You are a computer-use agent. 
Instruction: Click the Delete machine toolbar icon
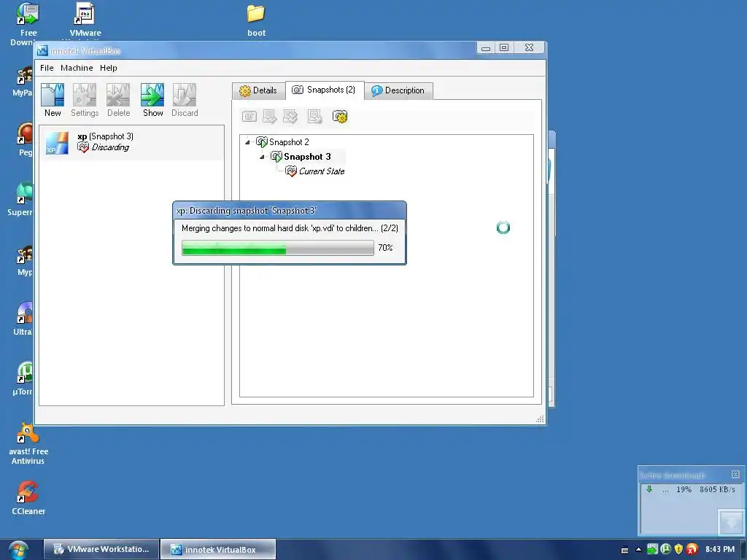click(118, 100)
